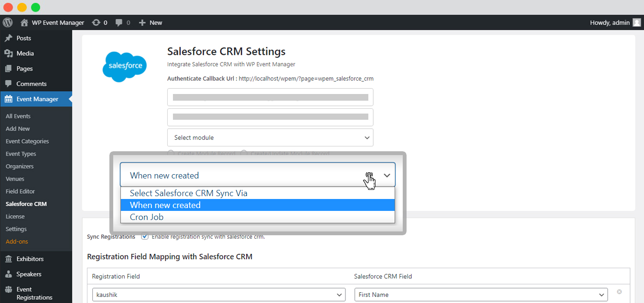Open Venues submenu
The image size is (644, 303).
pos(15,179)
